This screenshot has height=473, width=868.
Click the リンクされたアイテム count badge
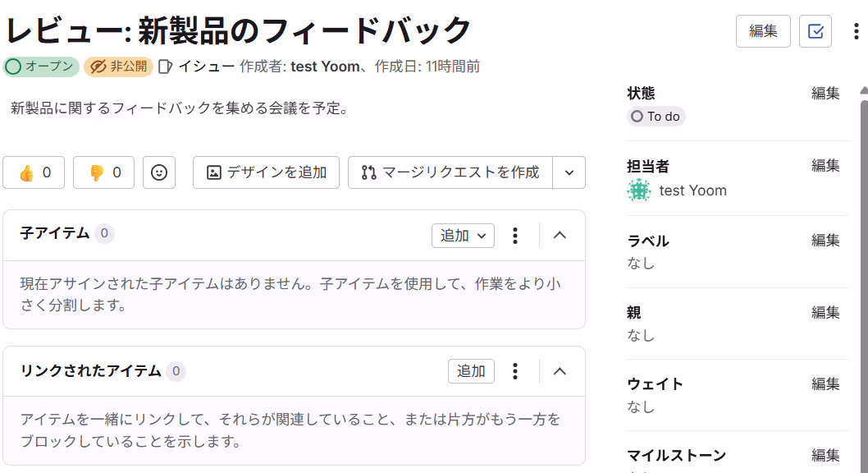tap(176, 371)
